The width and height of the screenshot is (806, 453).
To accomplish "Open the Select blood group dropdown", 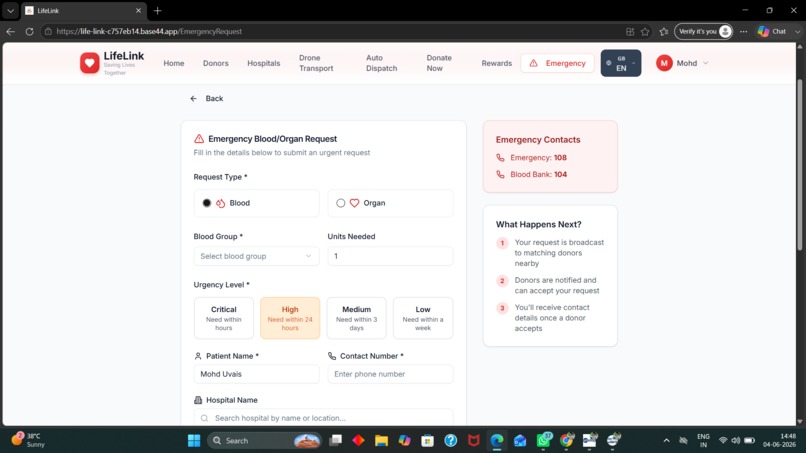I will click(256, 256).
